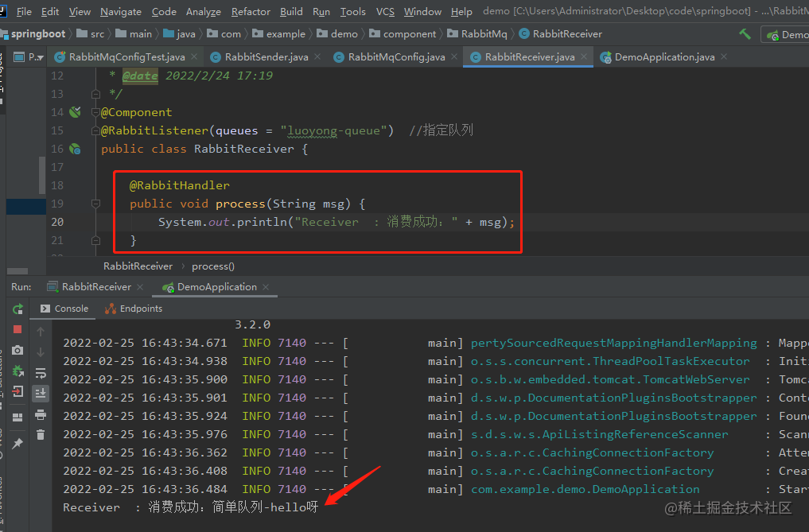Open the Tools menu
The width and height of the screenshot is (809, 532).
tap(353, 11)
